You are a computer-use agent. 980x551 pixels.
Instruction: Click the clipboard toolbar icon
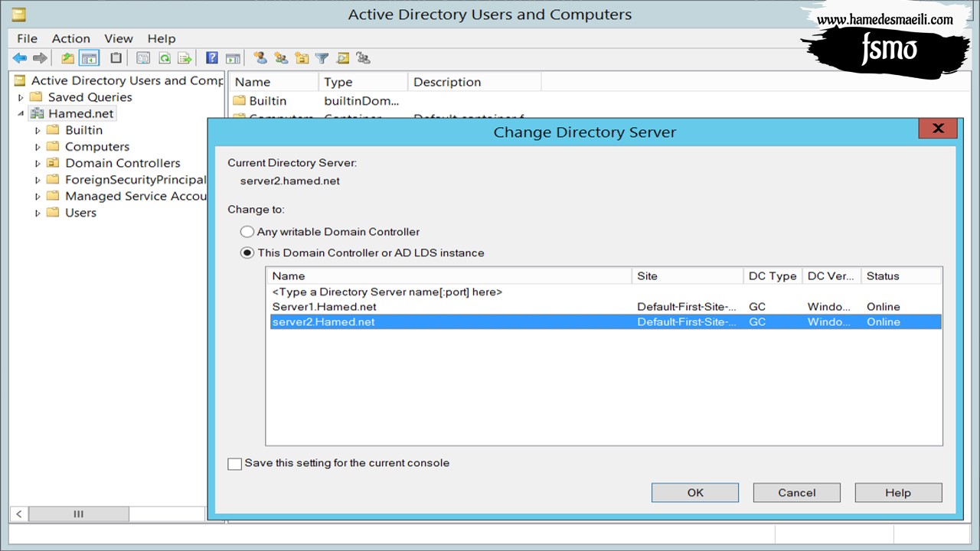pyautogui.click(x=116, y=58)
